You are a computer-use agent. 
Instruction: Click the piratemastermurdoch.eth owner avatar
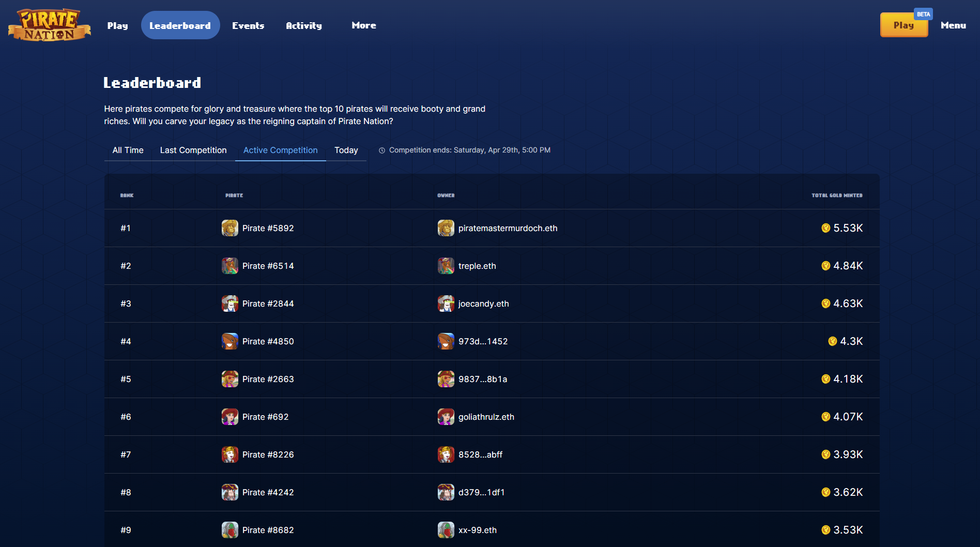coord(446,228)
